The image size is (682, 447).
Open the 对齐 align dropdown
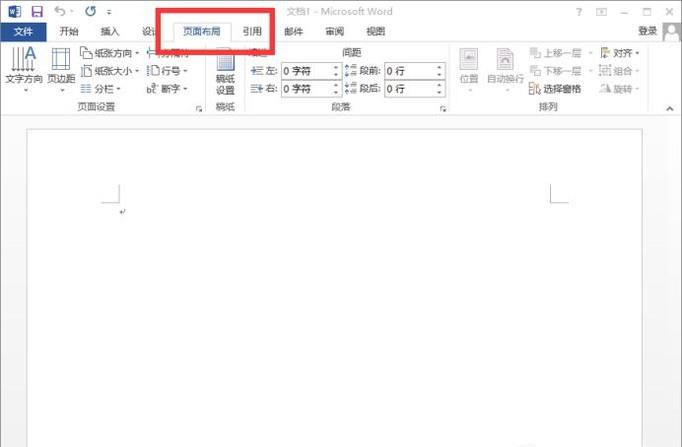pos(619,53)
